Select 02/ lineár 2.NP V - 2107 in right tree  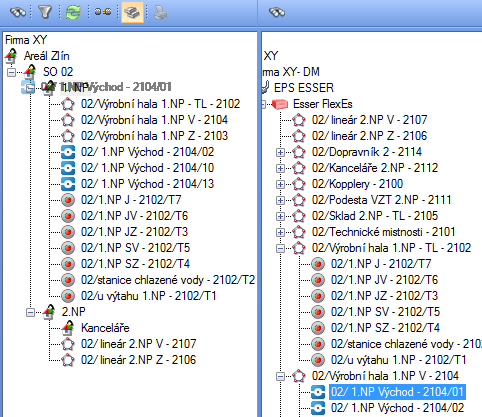point(370,120)
